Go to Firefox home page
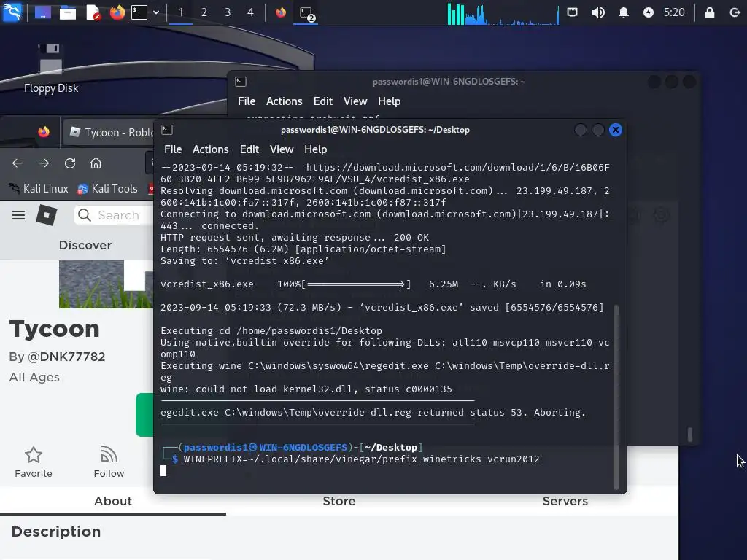 (96, 163)
